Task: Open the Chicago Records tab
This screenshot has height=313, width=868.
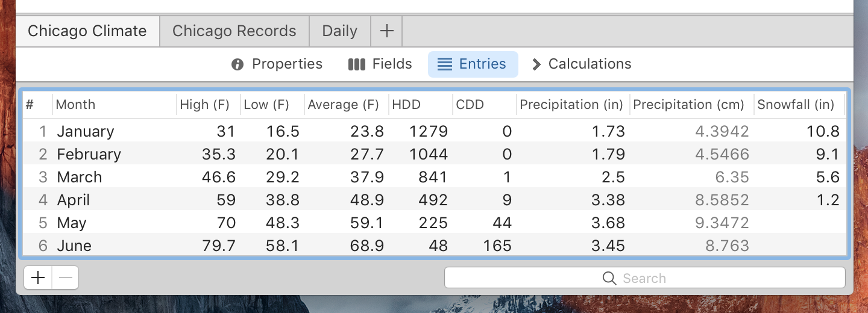Action: click(234, 31)
